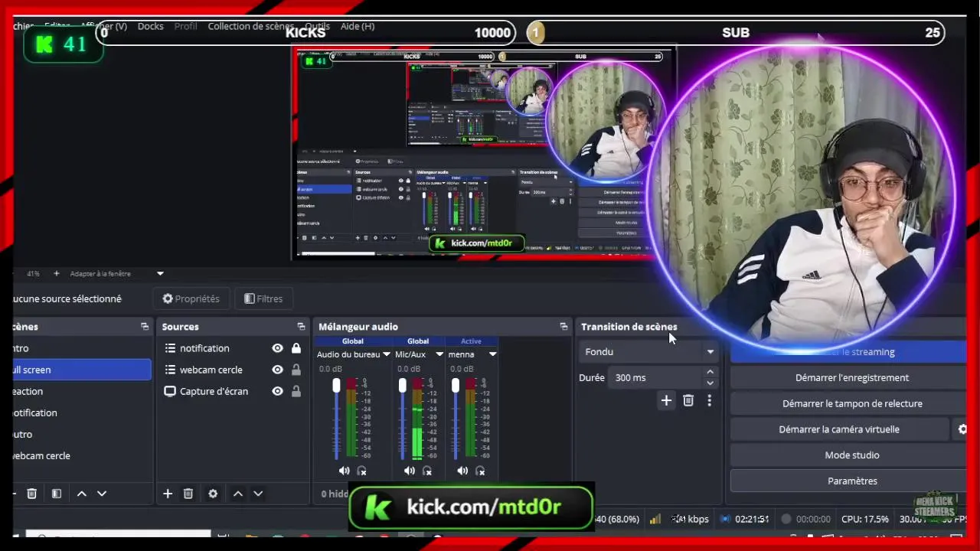Pop out the Scènes dock

(145, 327)
